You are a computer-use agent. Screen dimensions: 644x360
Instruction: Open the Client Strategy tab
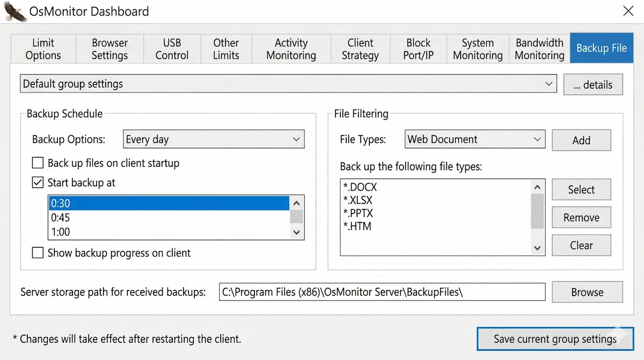[360, 48]
